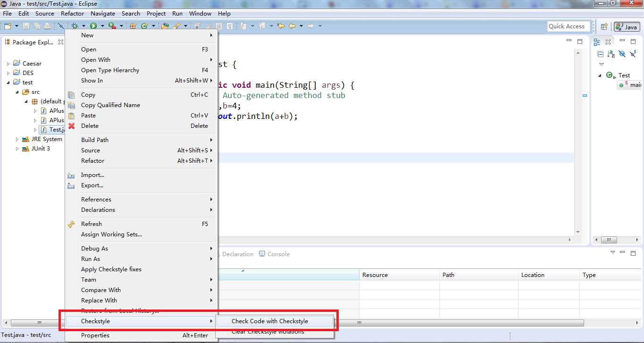This screenshot has height=343, width=644.
Task: Click the editor vertical scrollbar down arrow
Action: click(x=577, y=232)
